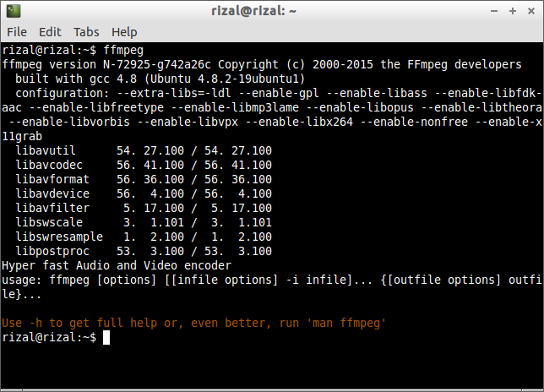Click the typed 'ffmpeg' command on first prompt
This screenshot has height=392, width=544.
coord(123,51)
